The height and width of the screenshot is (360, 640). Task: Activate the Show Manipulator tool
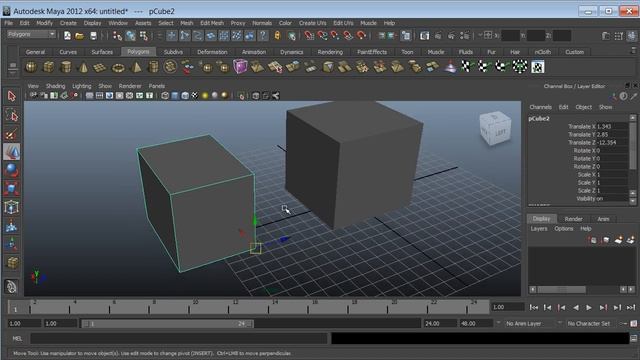coord(11,244)
